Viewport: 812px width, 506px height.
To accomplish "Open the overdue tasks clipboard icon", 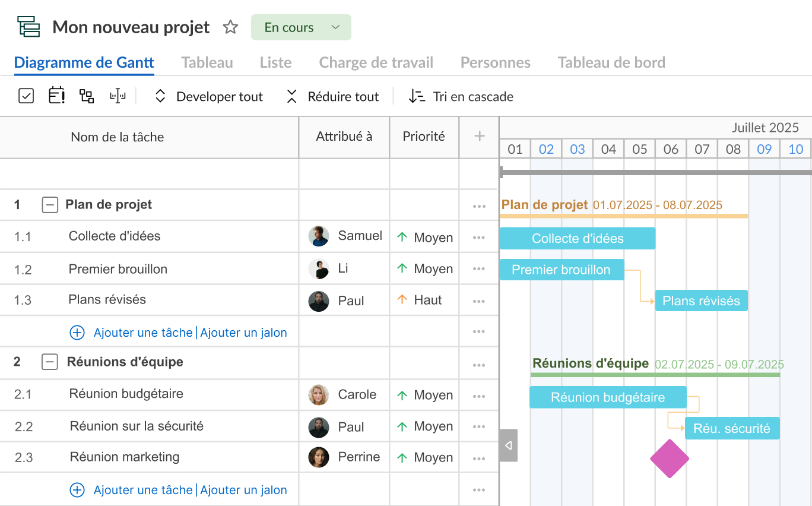I will coord(56,96).
